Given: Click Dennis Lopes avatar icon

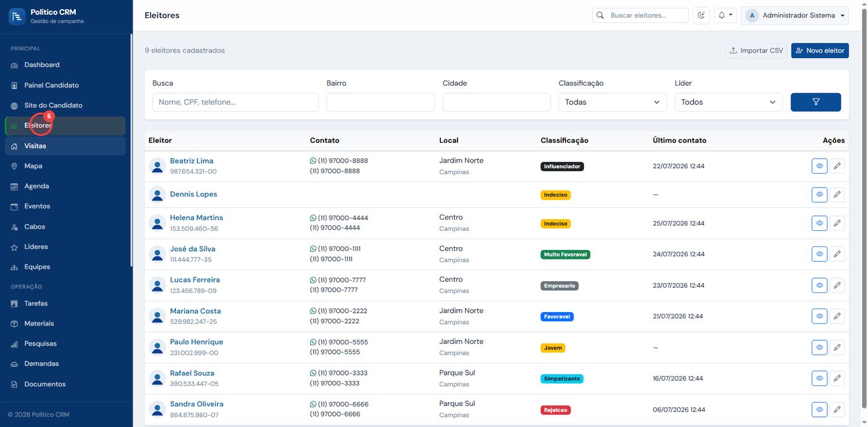Looking at the screenshot, I should pos(157,194).
